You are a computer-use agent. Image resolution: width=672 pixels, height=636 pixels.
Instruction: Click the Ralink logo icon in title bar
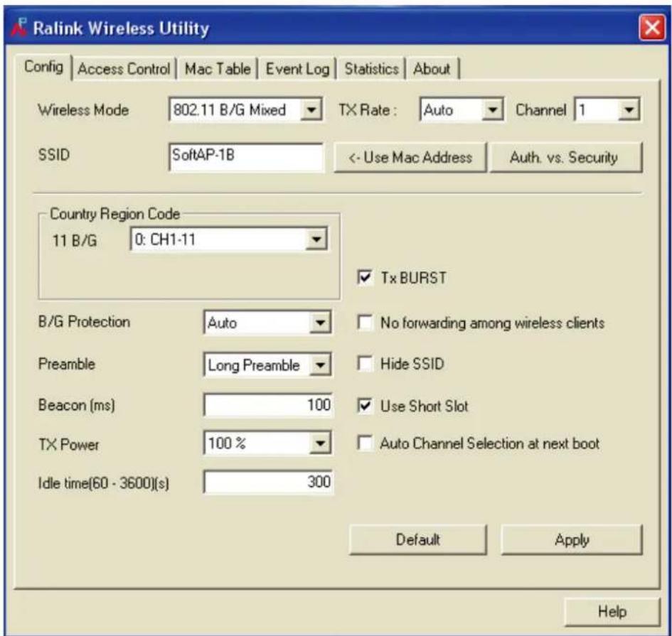click(x=18, y=28)
